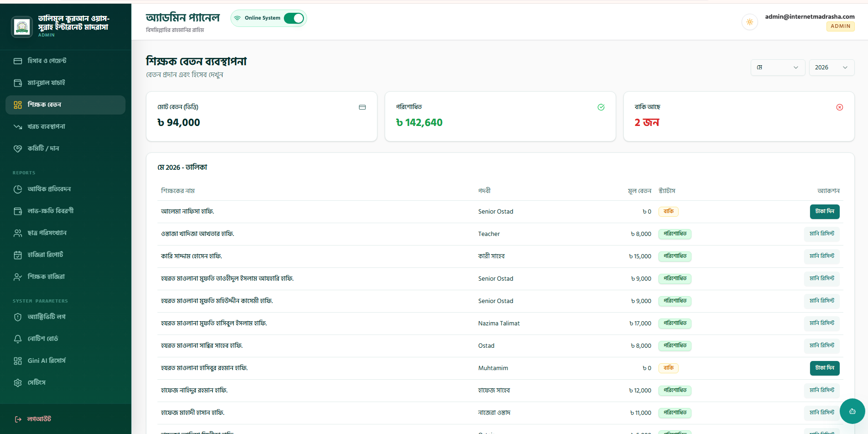868x434 pixels.
Task: Click the অ্যাক্টিভিটি লগ shield icon
Action: click(x=18, y=317)
